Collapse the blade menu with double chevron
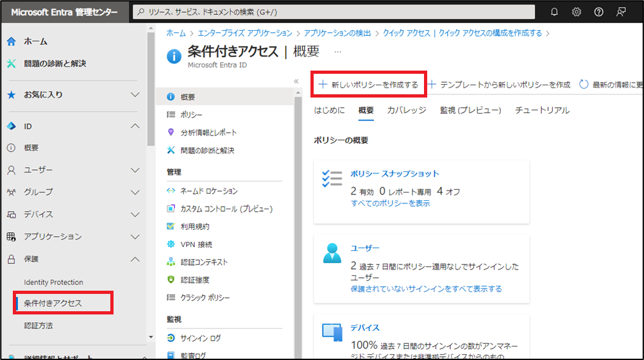 pyautogui.click(x=296, y=81)
